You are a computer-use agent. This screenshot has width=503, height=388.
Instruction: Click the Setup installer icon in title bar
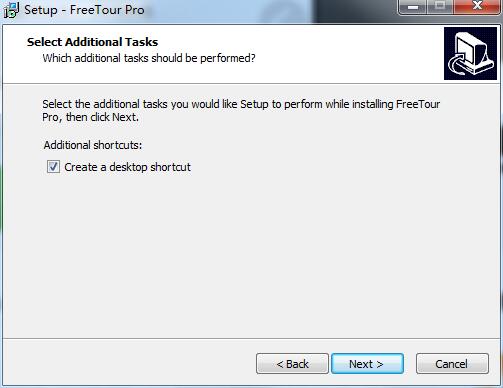pyautogui.click(x=11, y=10)
